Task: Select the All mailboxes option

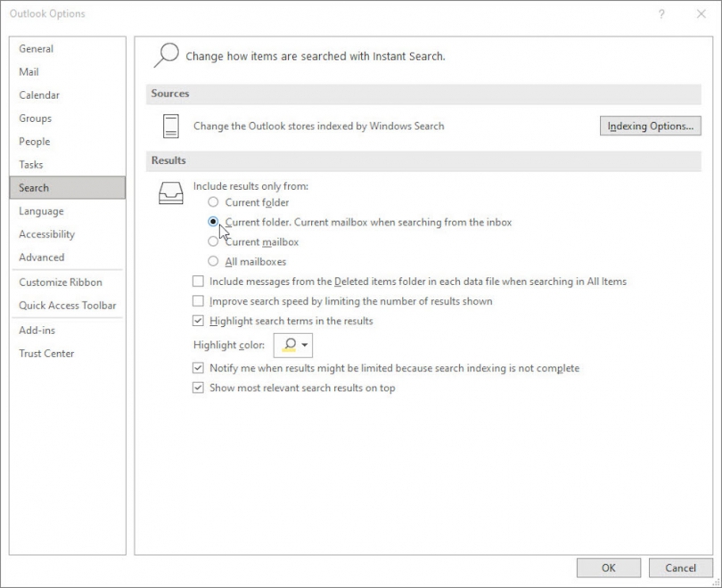Action: coord(212,261)
